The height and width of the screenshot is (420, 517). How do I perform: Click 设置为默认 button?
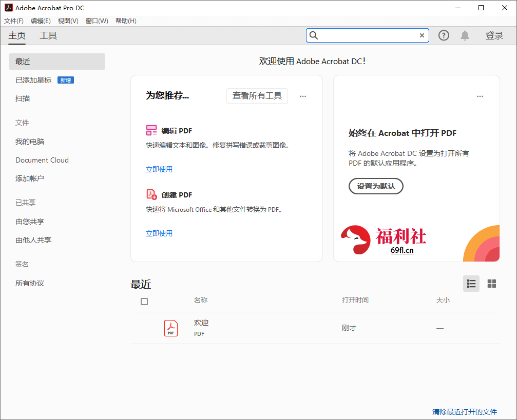pos(376,186)
